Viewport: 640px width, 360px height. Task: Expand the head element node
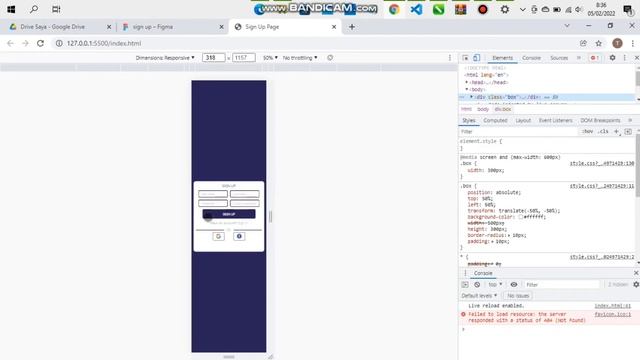click(467, 82)
